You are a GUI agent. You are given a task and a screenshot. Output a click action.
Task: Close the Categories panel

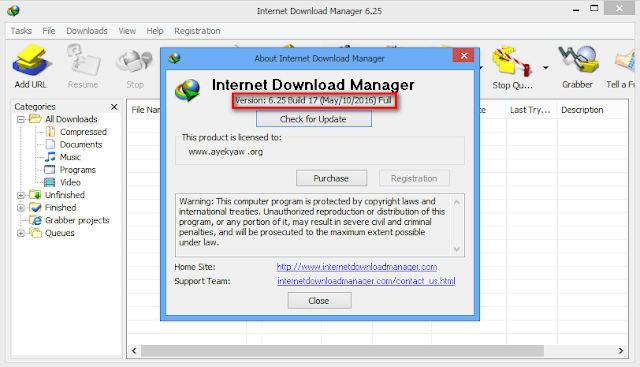coord(114,107)
